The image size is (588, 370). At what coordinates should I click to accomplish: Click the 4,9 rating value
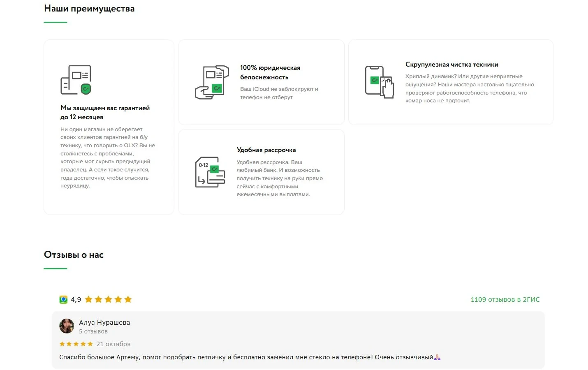pos(76,300)
